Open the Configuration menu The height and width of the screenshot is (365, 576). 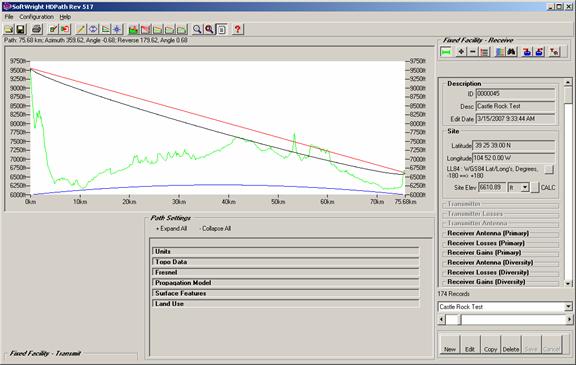36,17
